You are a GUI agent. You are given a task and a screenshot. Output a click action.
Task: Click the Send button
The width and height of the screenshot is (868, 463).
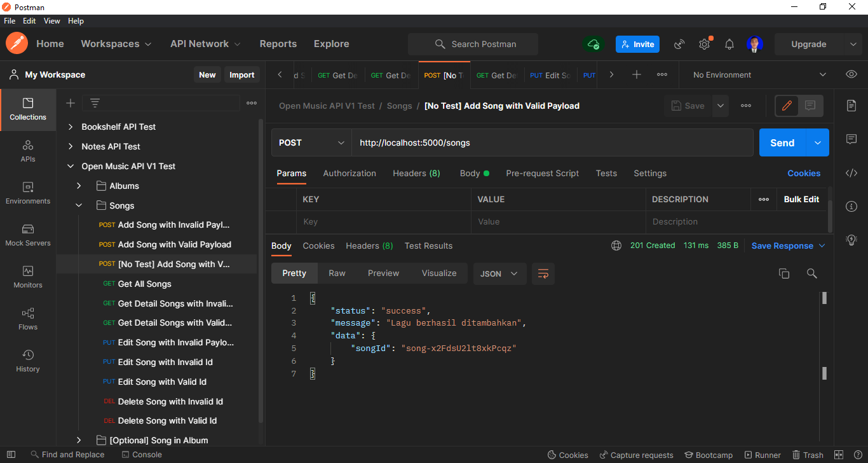pyautogui.click(x=782, y=142)
